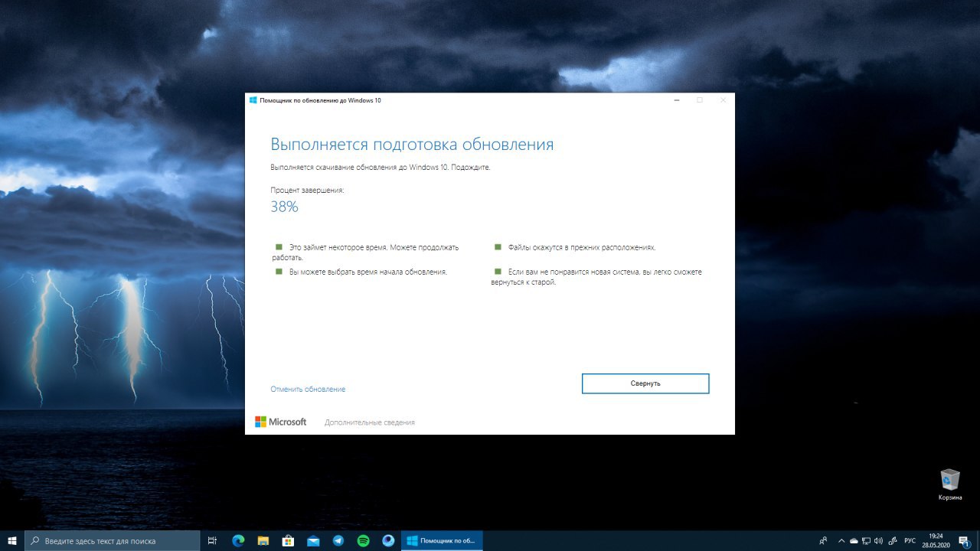Open File Explorer from the taskbar
The height and width of the screenshot is (551, 980).
(x=263, y=540)
